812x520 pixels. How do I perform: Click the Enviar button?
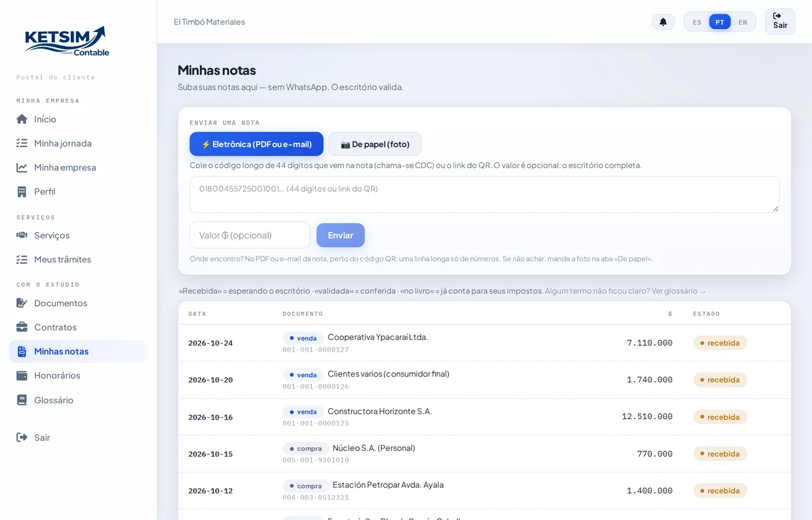(340, 235)
